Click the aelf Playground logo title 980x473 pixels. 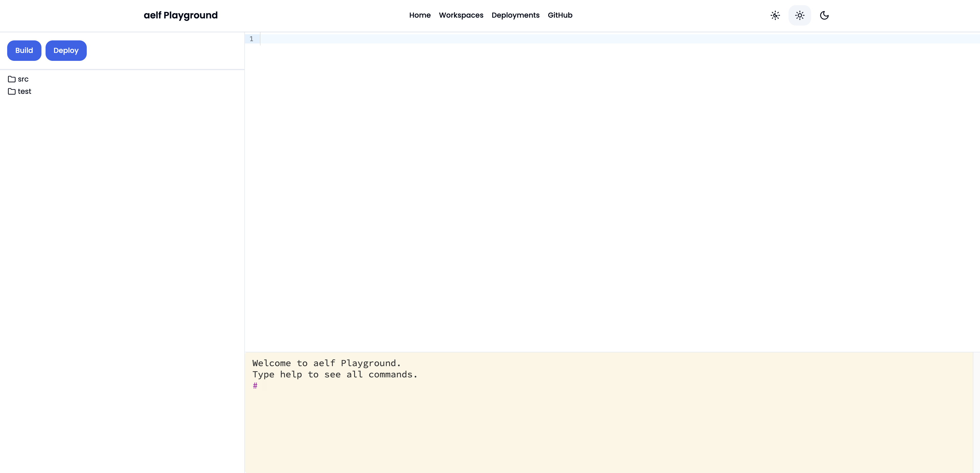tap(181, 15)
